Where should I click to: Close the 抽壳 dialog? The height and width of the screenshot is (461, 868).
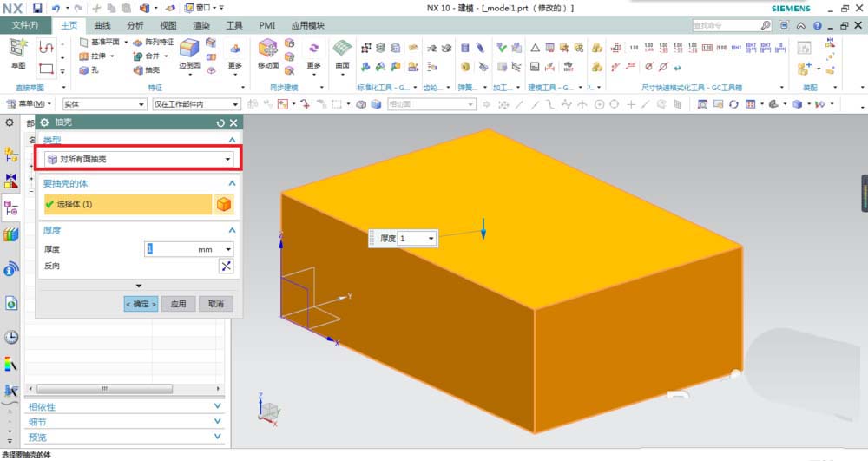pos(233,123)
